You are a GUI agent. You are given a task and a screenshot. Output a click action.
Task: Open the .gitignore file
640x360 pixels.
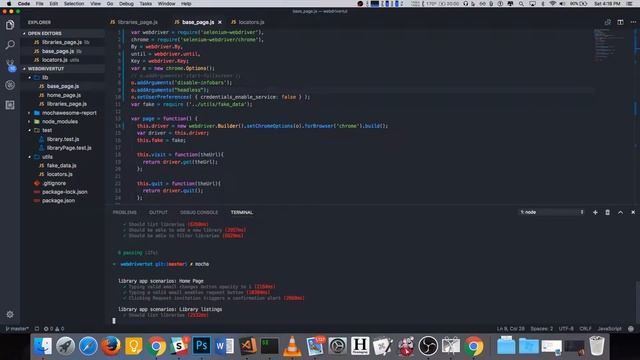[x=54, y=183]
